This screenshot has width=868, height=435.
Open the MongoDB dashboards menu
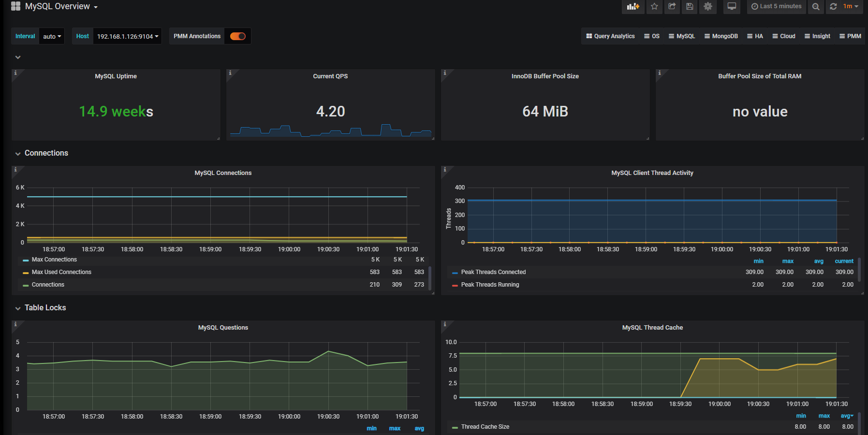(x=721, y=36)
